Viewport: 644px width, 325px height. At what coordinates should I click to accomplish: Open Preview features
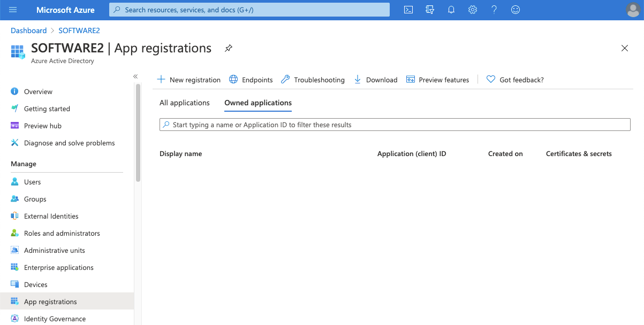437,80
